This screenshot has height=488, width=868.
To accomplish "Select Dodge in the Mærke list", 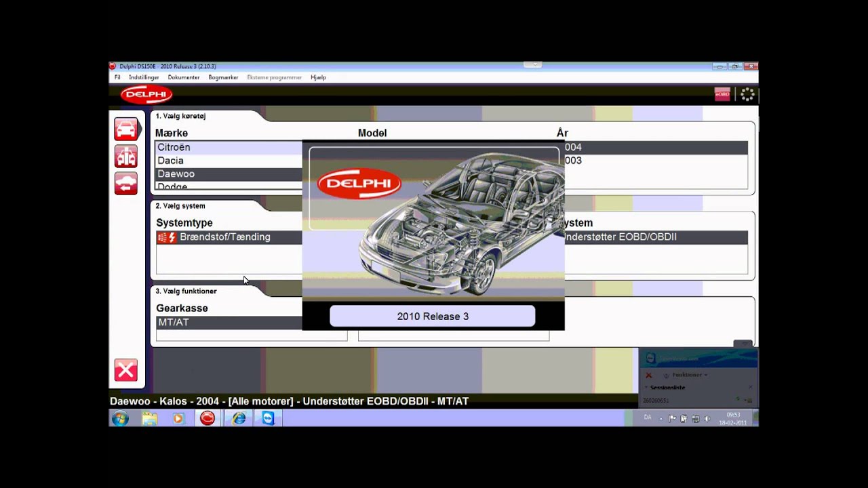I will click(229, 186).
